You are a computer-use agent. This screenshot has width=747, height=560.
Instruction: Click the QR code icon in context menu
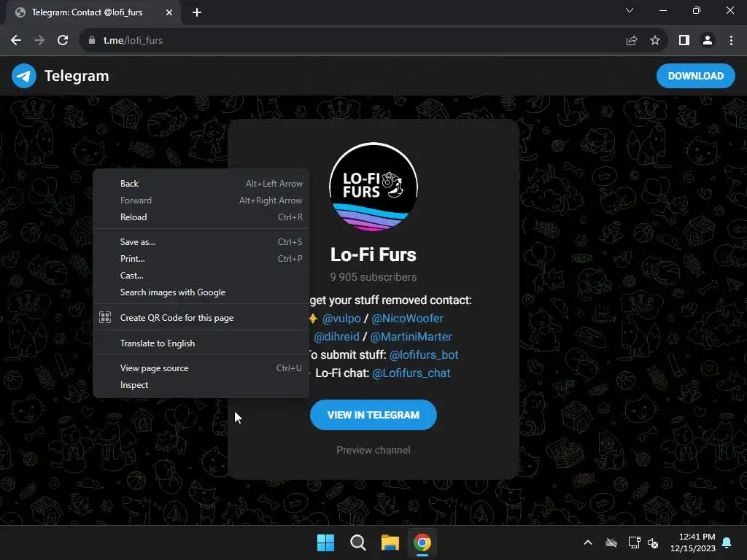tap(105, 318)
